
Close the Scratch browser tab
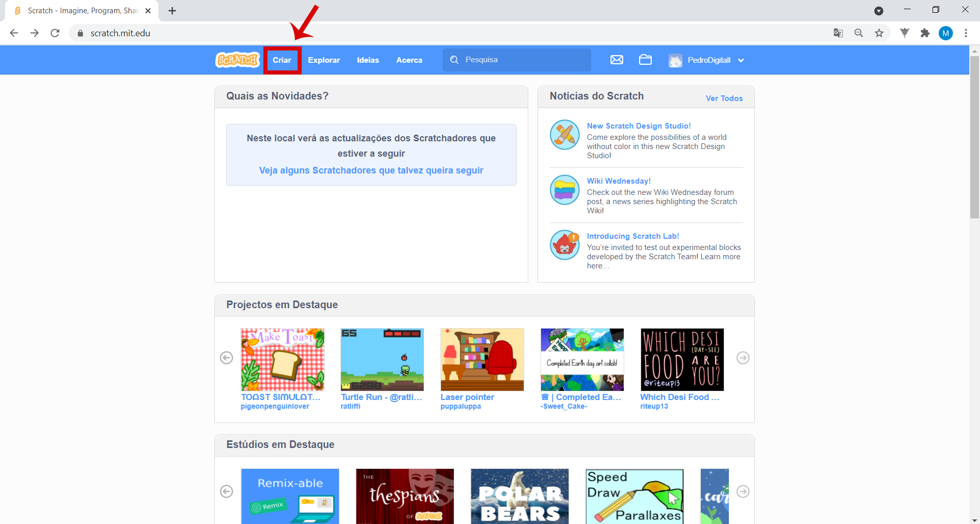tap(148, 11)
